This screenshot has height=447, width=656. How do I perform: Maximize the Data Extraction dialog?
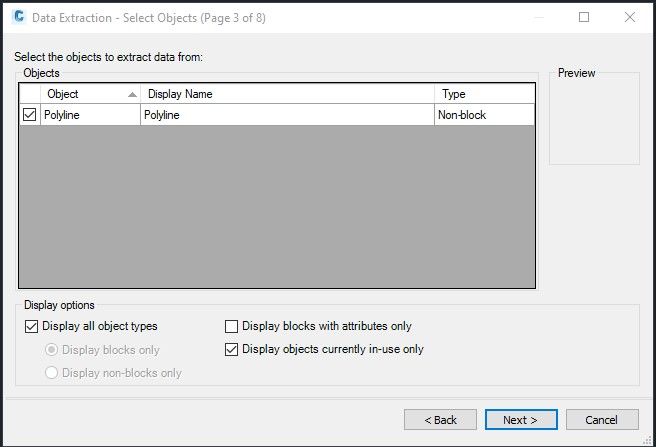click(584, 17)
